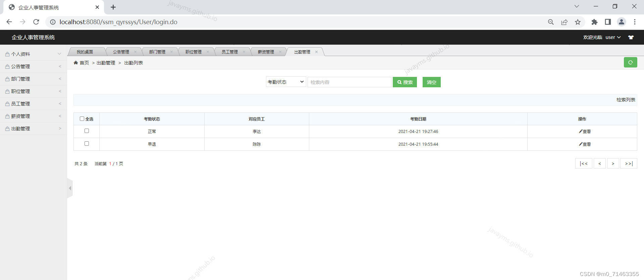
Task: Expand 出勤管理 sidebar menu
Action: pos(34,129)
